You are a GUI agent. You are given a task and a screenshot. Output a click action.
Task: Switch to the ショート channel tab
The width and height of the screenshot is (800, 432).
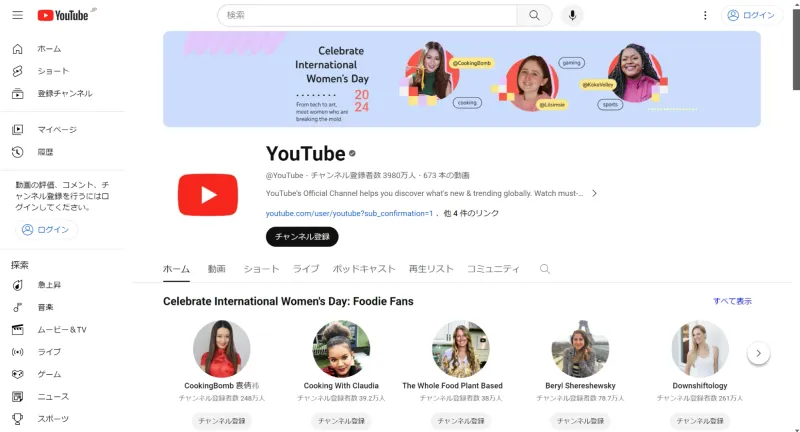point(261,269)
